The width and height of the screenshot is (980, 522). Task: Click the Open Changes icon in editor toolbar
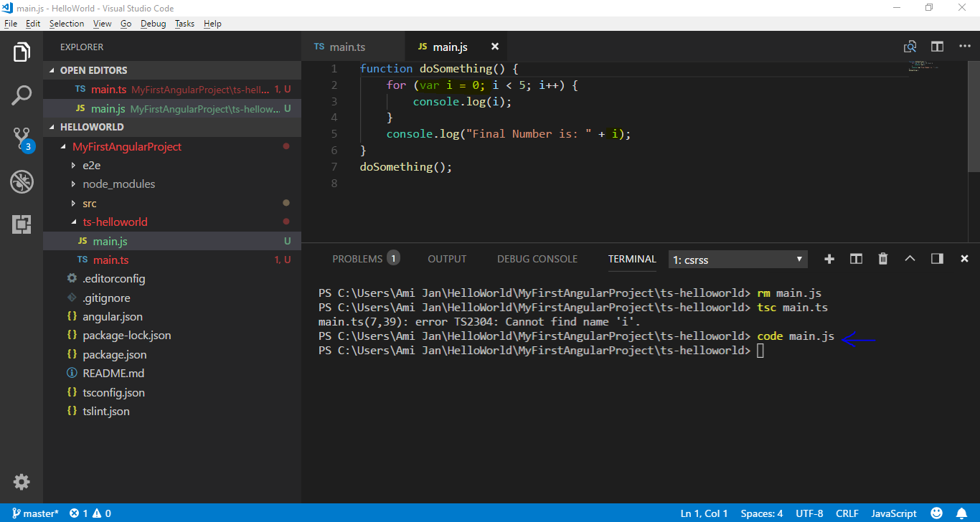point(910,47)
